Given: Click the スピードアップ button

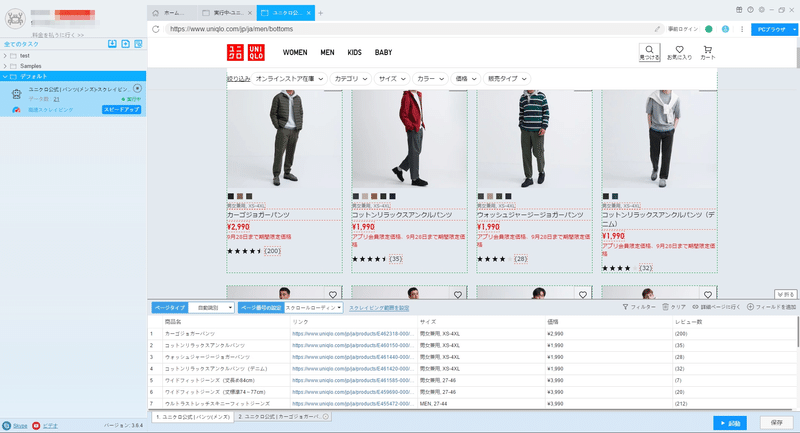Looking at the screenshot, I should tap(121, 110).
